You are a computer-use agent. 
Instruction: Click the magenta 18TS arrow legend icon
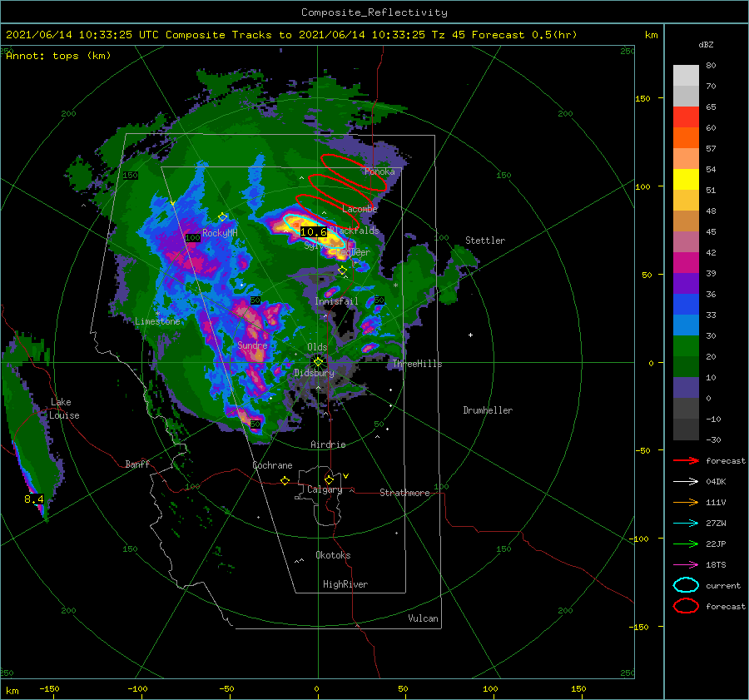(x=686, y=565)
